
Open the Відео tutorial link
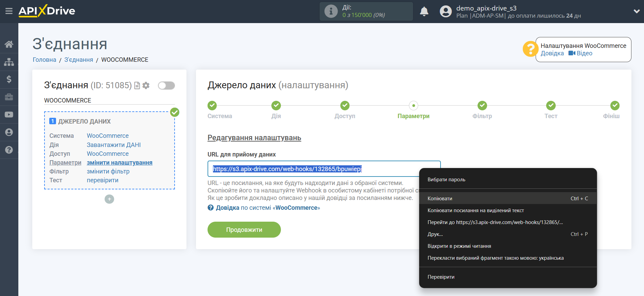click(x=580, y=53)
